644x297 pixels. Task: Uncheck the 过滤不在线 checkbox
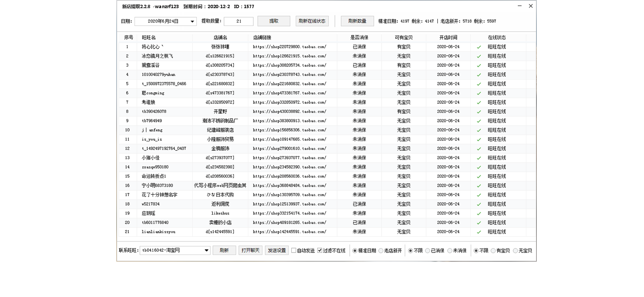tap(320, 250)
